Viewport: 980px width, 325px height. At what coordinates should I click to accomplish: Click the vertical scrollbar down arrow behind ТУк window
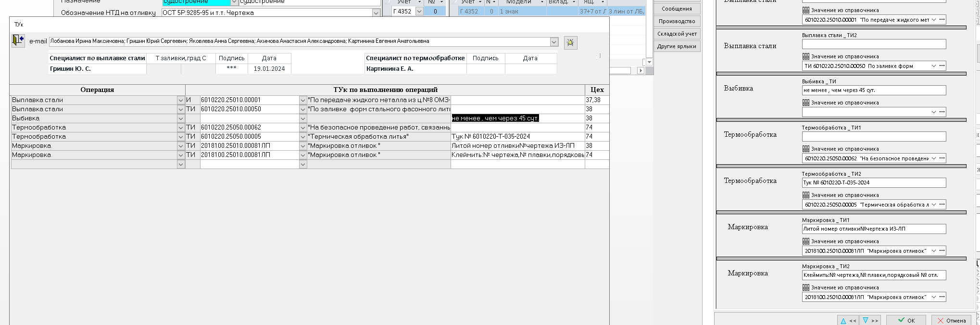(x=649, y=62)
